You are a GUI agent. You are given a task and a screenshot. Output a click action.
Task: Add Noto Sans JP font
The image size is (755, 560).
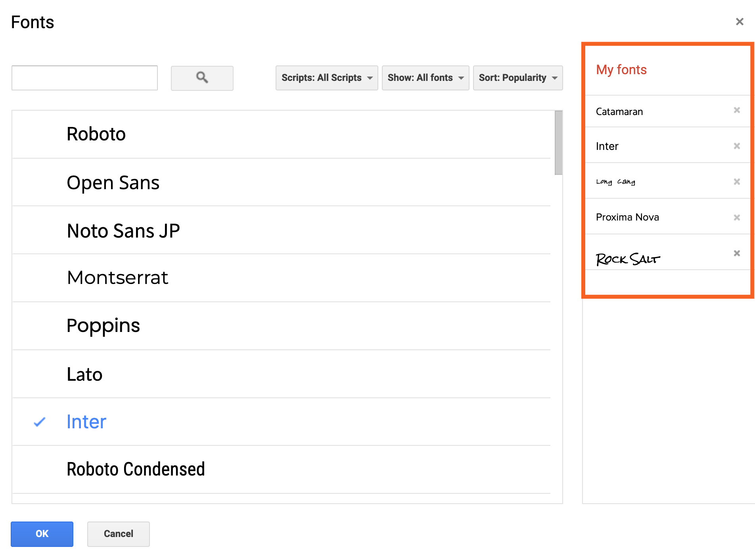point(281,230)
